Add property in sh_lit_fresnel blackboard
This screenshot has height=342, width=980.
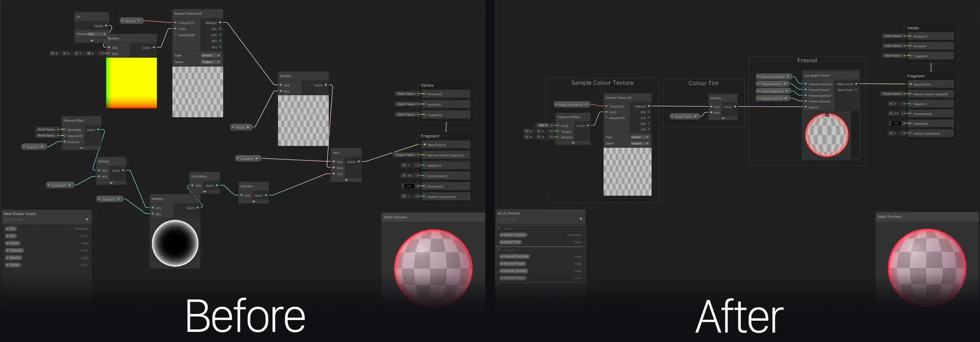point(581,219)
